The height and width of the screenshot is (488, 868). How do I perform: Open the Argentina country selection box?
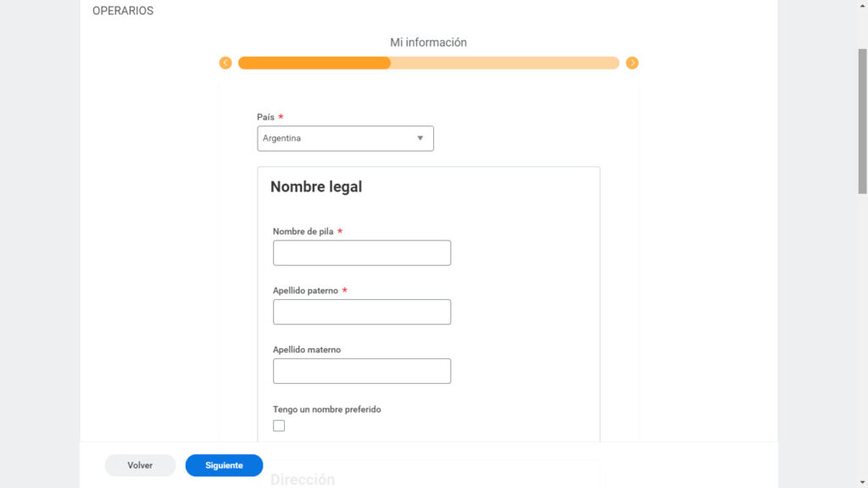pyautogui.click(x=339, y=138)
